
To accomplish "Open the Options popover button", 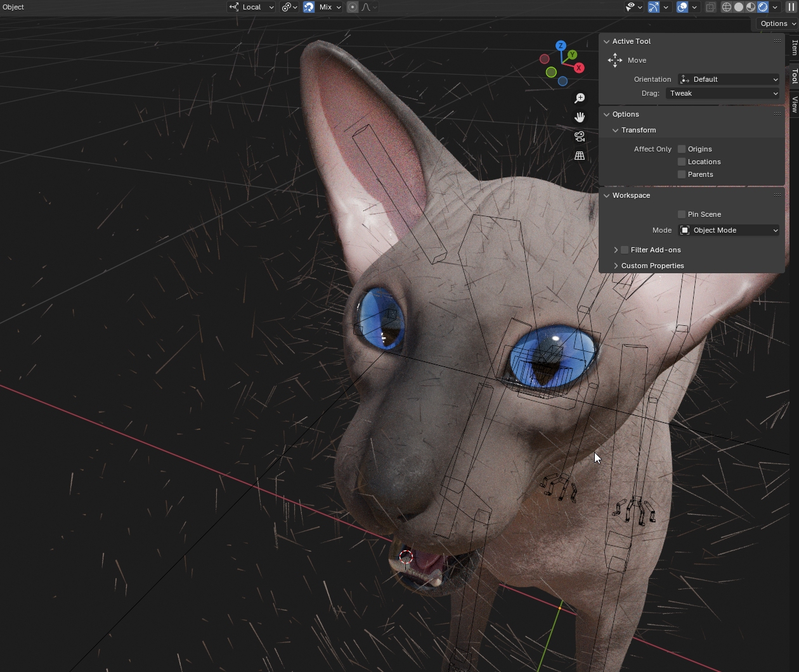I will (x=777, y=23).
